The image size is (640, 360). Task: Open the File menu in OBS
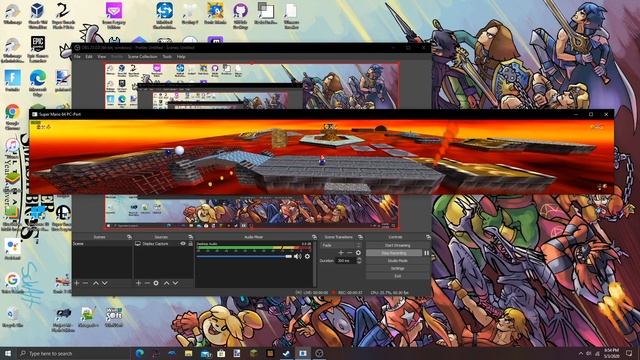click(x=77, y=57)
